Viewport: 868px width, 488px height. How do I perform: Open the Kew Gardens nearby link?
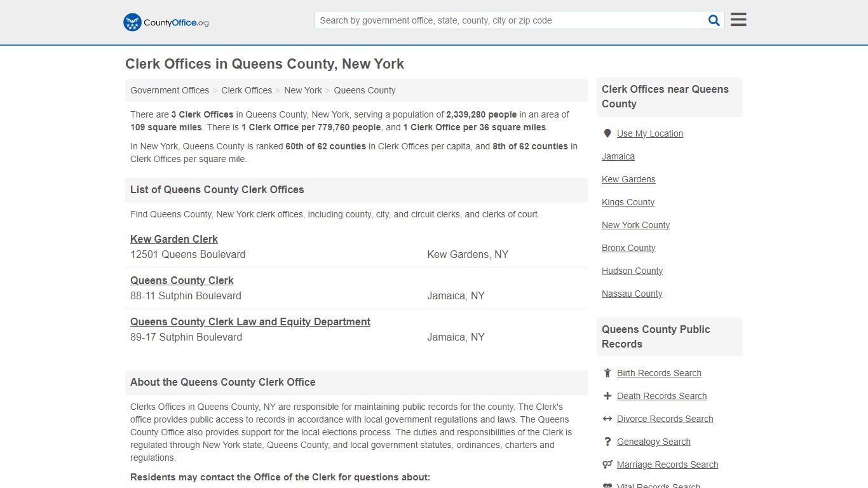click(x=628, y=179)
